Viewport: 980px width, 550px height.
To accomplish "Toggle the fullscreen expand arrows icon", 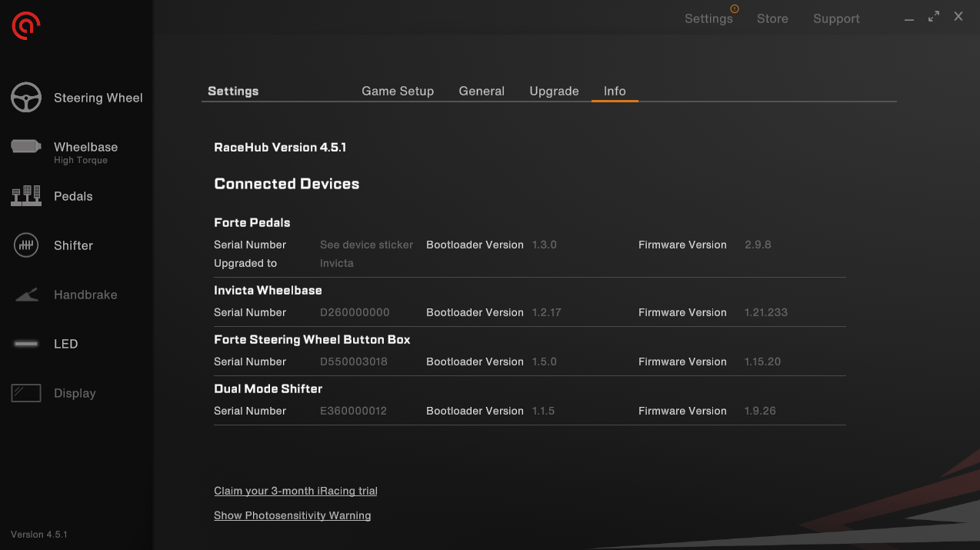I will [x=934, y=16].
